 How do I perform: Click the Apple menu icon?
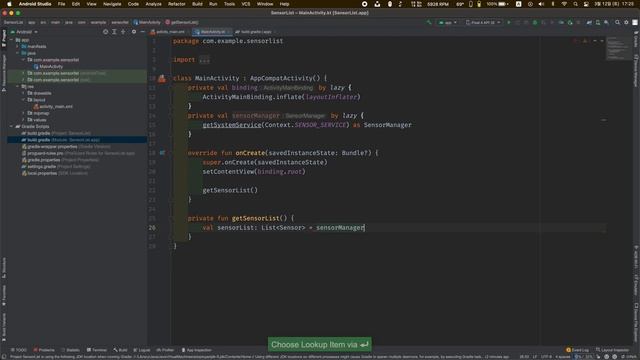click(9, 4)
